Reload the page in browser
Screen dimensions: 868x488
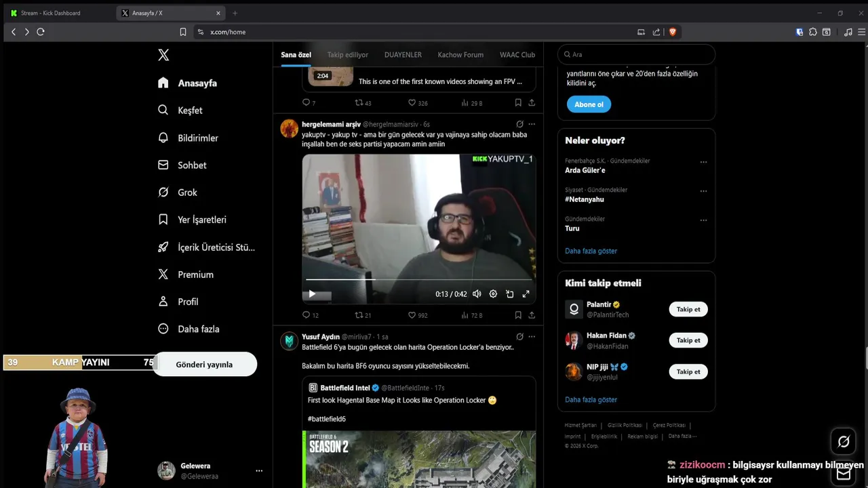pyautogui.click(x=41, y=32)
